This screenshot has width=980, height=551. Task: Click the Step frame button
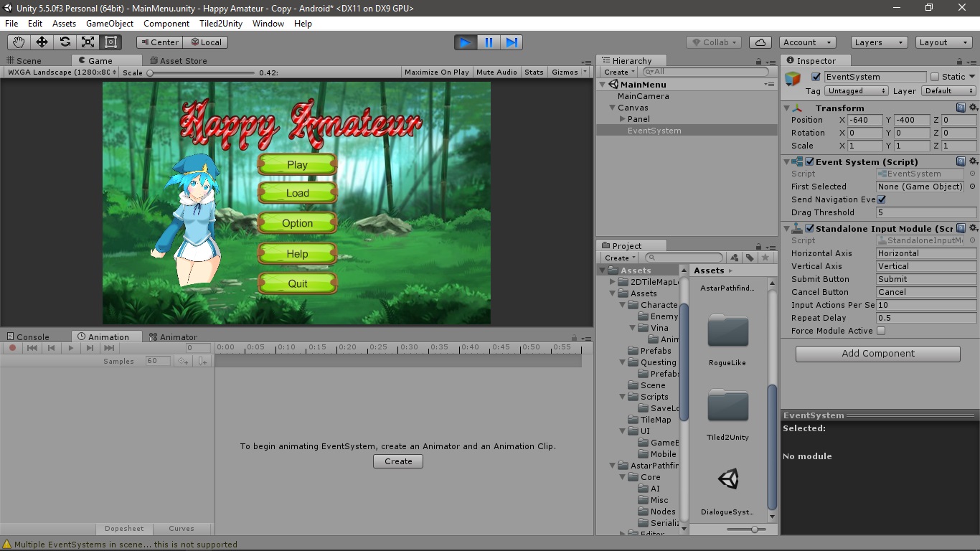click(512, 42)
